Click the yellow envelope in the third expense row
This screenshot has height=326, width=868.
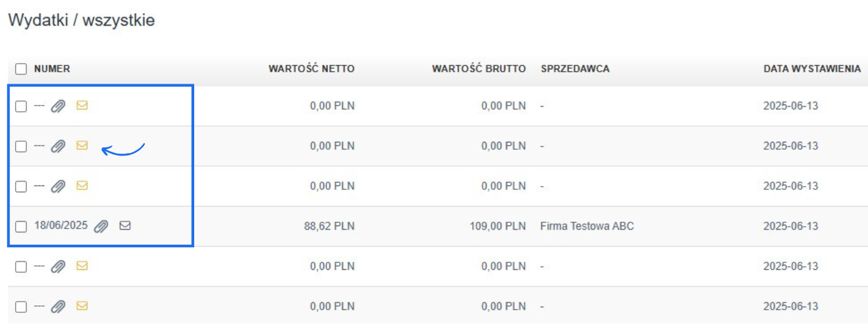82,185
